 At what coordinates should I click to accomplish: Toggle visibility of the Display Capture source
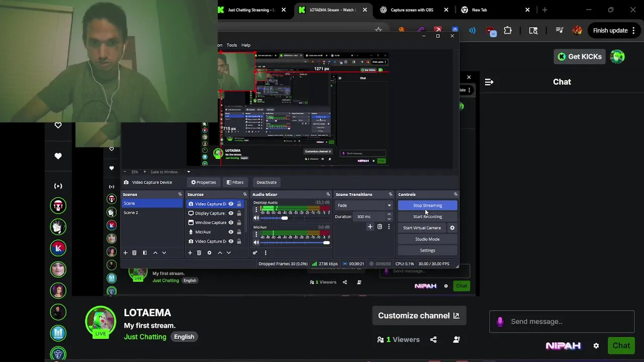(231, 213)
